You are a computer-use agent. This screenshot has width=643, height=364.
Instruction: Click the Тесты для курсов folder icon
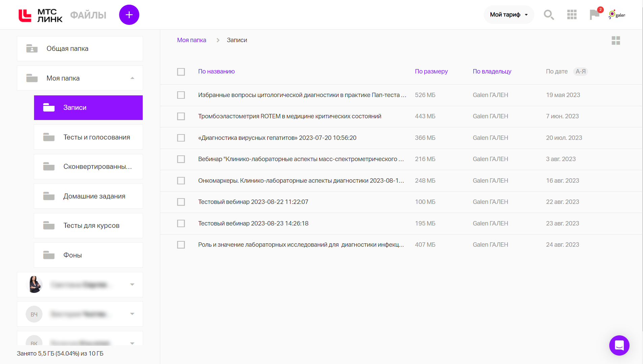(49, 225)
